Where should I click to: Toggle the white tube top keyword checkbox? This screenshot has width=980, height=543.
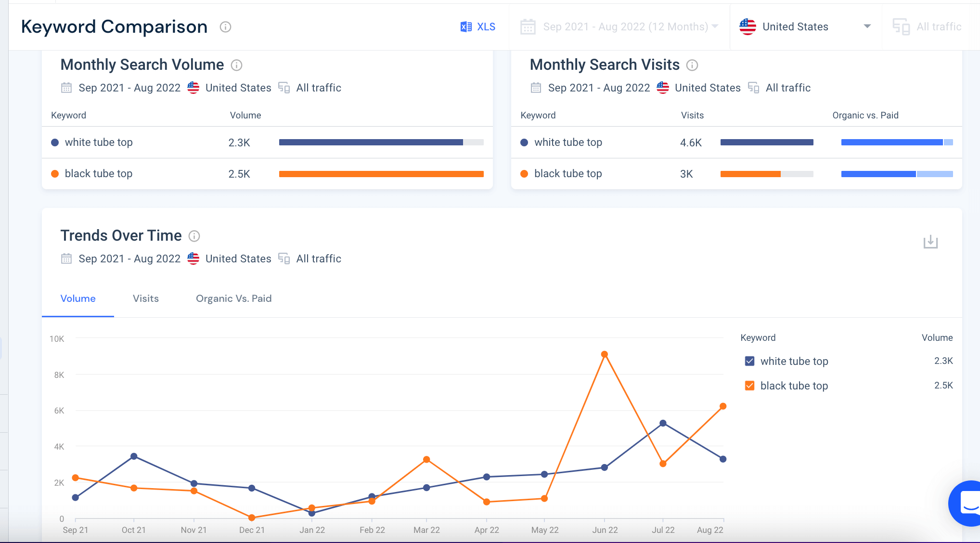[x=749, y=361]
